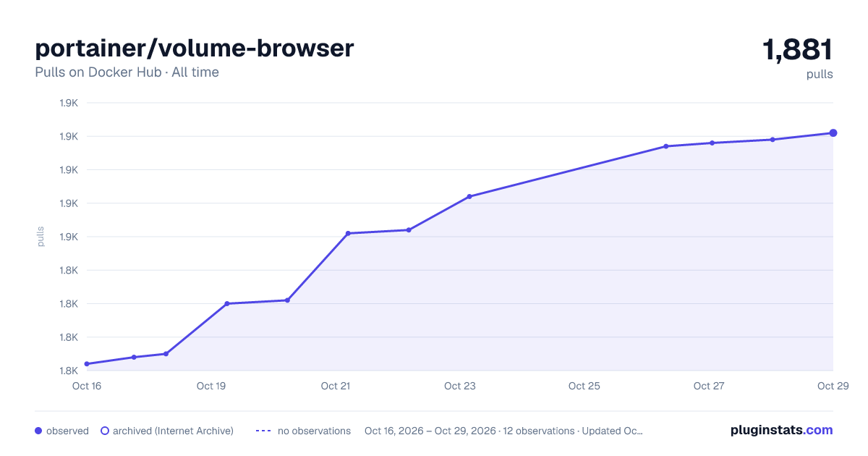Image resolution: width=868 pixels, height=456 pixels.
Task: Click the portainer/volume-browser title
Action: pyautogui.click(x=195, y=48)
